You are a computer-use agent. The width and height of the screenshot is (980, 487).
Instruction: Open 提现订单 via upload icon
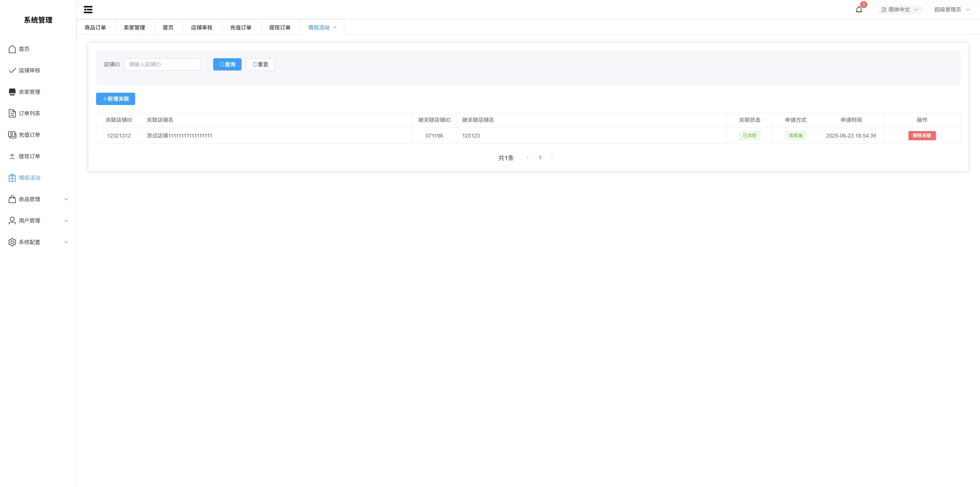(12, 156)
